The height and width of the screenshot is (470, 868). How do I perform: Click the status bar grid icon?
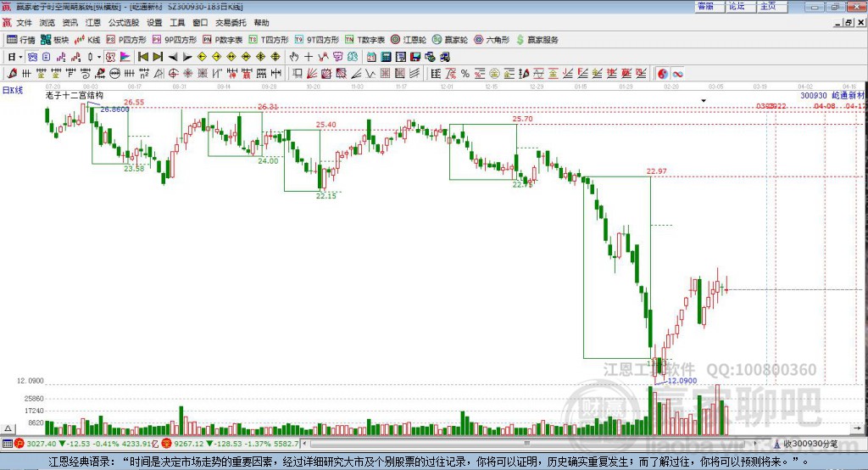coord(7,444)
